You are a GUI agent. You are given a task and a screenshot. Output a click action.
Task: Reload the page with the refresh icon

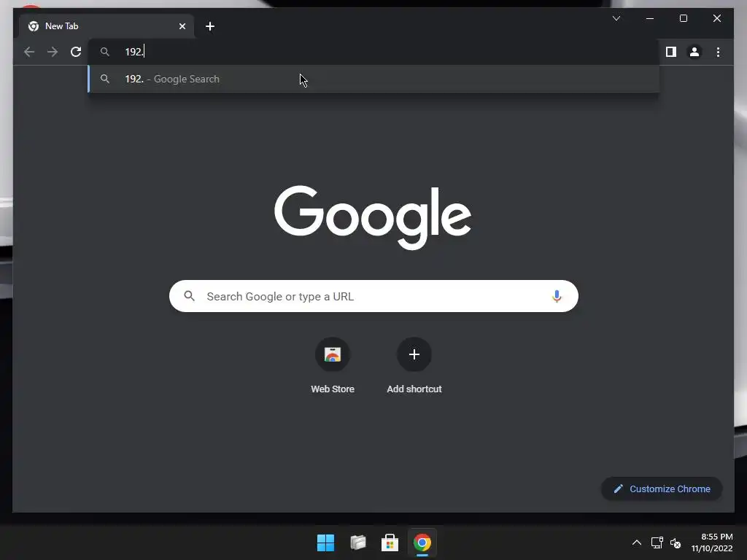76,52
